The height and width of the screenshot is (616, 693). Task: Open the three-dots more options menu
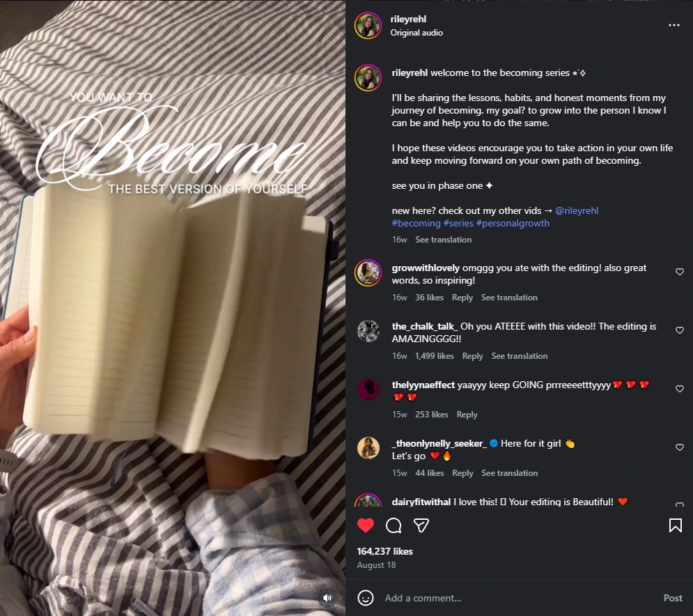coord(674,25)
